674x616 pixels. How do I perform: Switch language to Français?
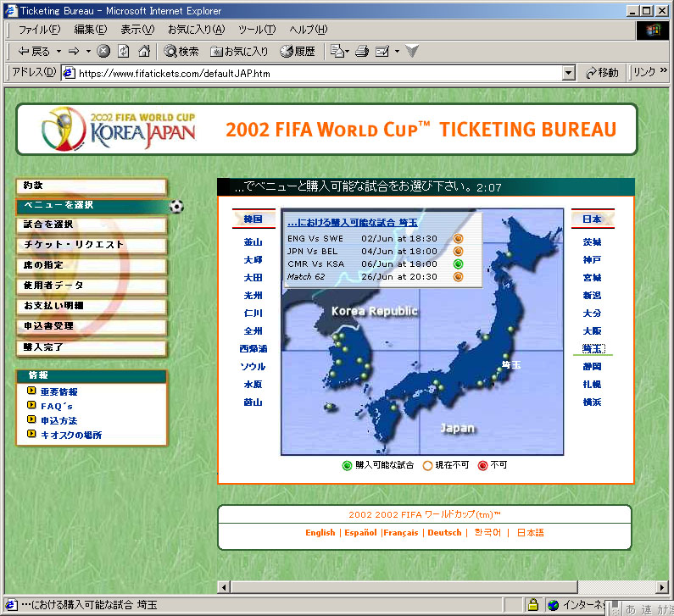coord(401,533)
